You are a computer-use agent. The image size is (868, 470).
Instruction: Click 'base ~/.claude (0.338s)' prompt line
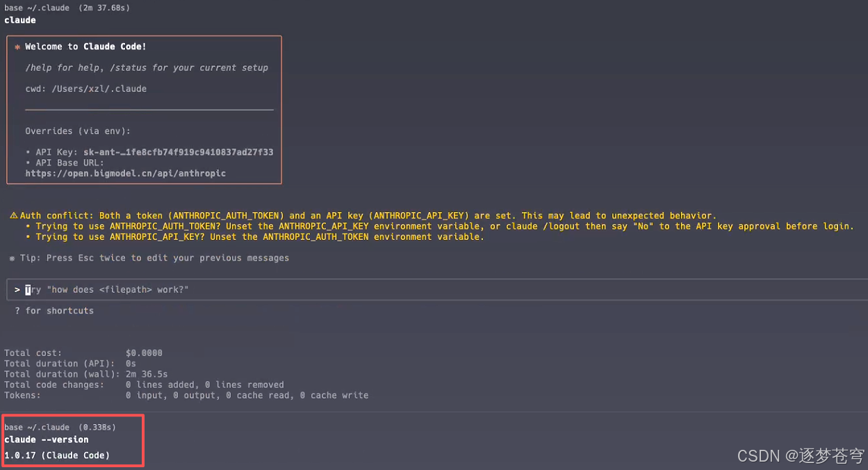click(60, 427)
